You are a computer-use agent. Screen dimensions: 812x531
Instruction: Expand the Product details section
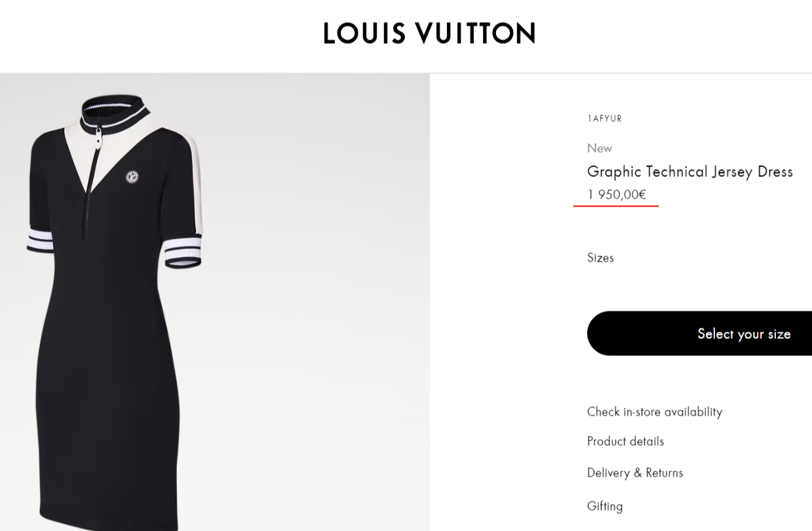tap(625, 441)
